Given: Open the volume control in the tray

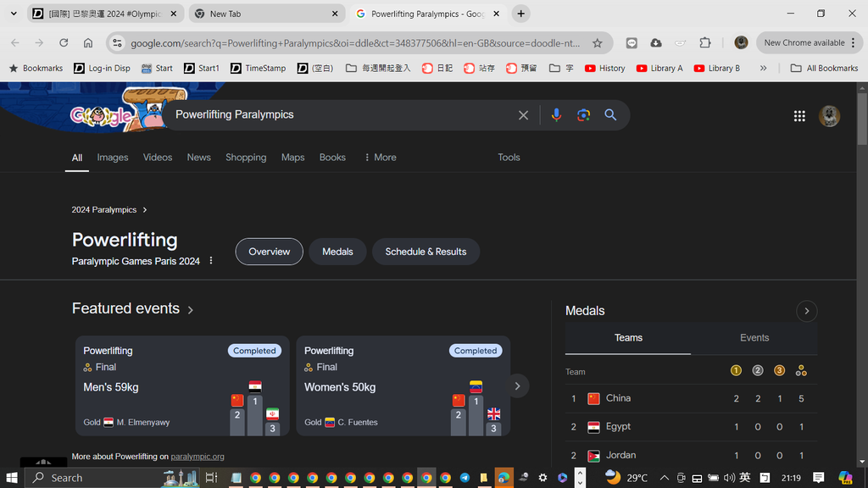Looking at the screenshot, I should (x=729, y=478).
